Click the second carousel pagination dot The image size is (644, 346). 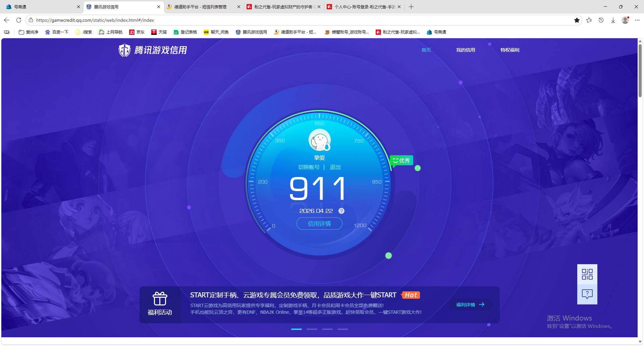[x=312, y=329]
